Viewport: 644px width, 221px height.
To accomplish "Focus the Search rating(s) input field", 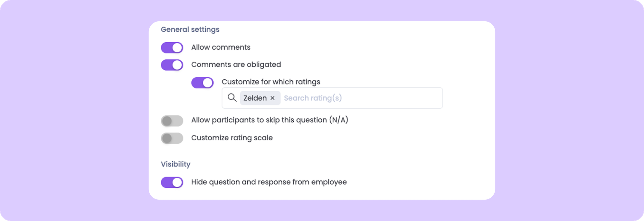I will (313, 98).
